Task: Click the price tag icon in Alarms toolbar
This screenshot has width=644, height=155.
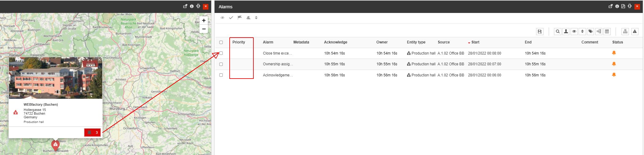Action: (x=590, y=31)
